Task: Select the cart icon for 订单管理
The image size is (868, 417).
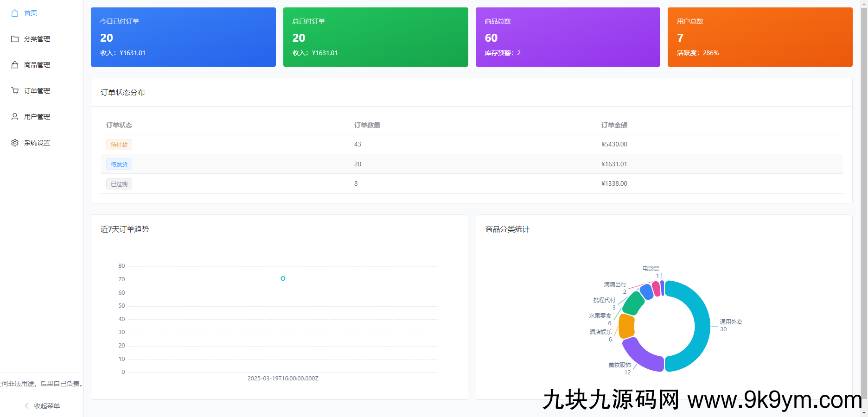Action: (14, 90)
